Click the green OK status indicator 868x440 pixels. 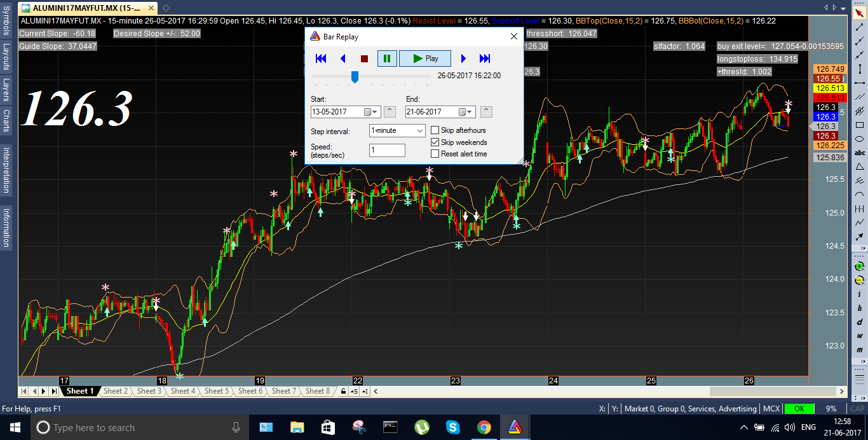coord(799,409)
